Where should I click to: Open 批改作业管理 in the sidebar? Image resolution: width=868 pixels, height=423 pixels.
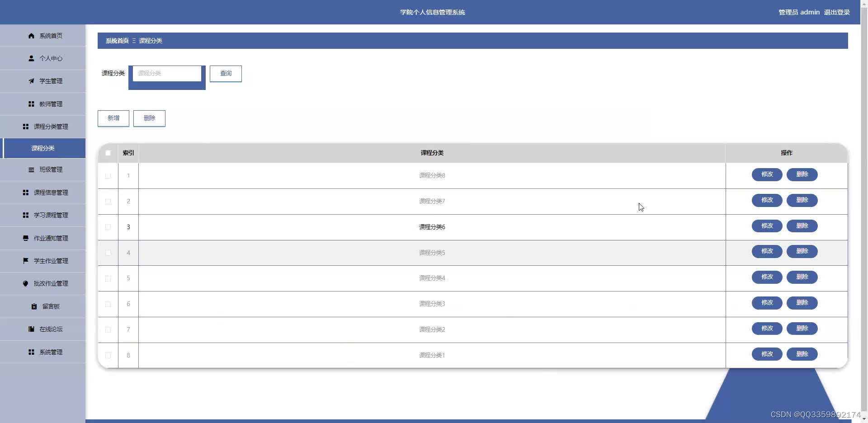click(x=43, y=283)
